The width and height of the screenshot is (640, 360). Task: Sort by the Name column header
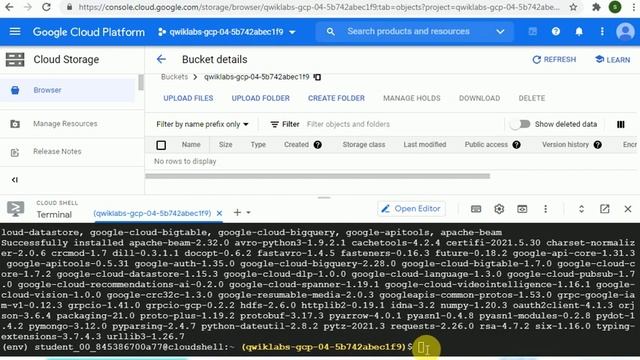click(x=191, y=144)
